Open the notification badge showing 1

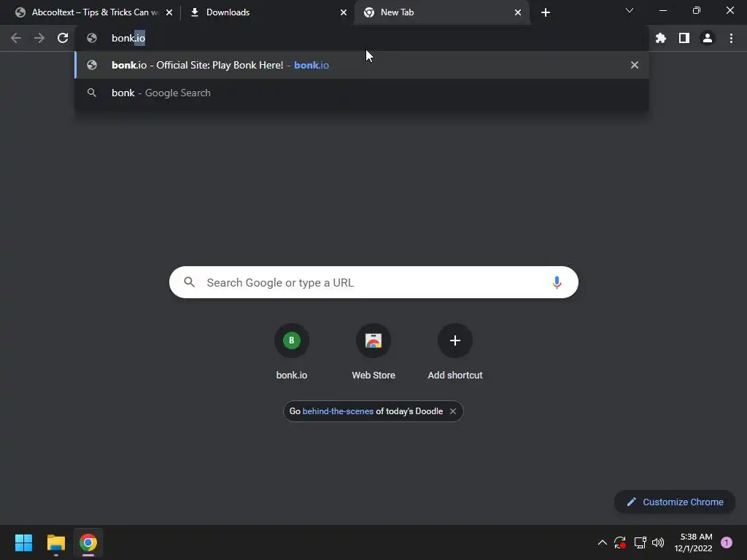point(727,542)
